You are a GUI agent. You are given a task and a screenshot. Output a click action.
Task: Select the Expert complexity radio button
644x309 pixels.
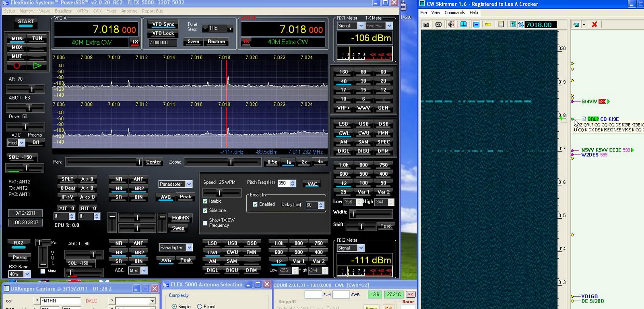click(x=199, y=307)
